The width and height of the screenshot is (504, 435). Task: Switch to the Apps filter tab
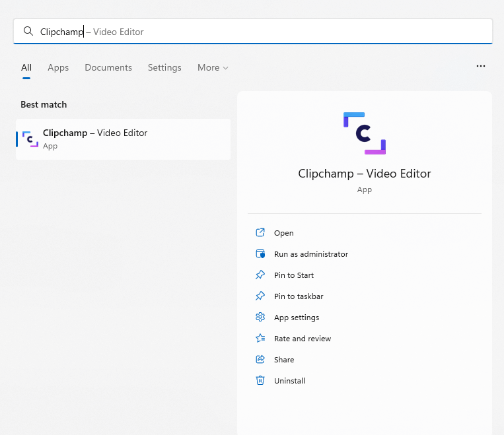click(x=58, y=67)
